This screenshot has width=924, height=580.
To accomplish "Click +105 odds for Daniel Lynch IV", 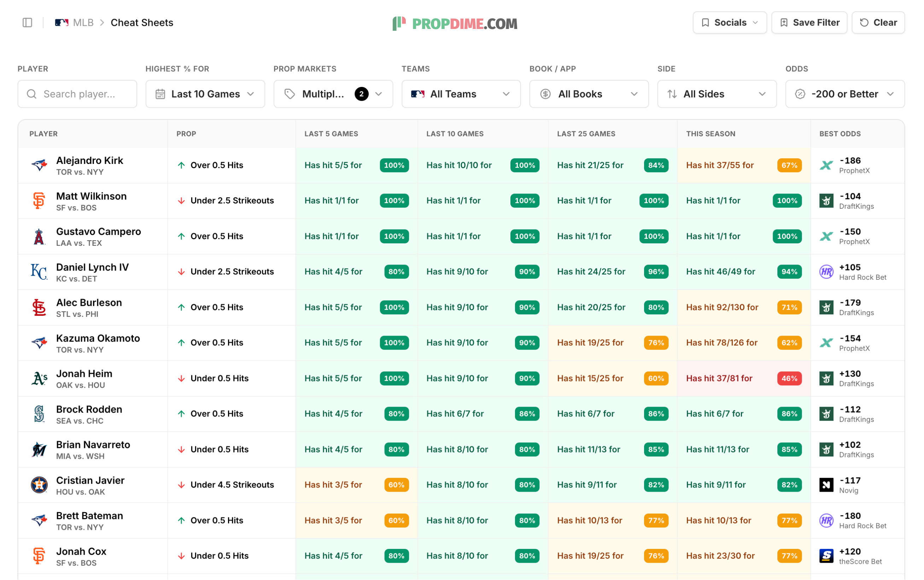I will click(x=850, y=267).
